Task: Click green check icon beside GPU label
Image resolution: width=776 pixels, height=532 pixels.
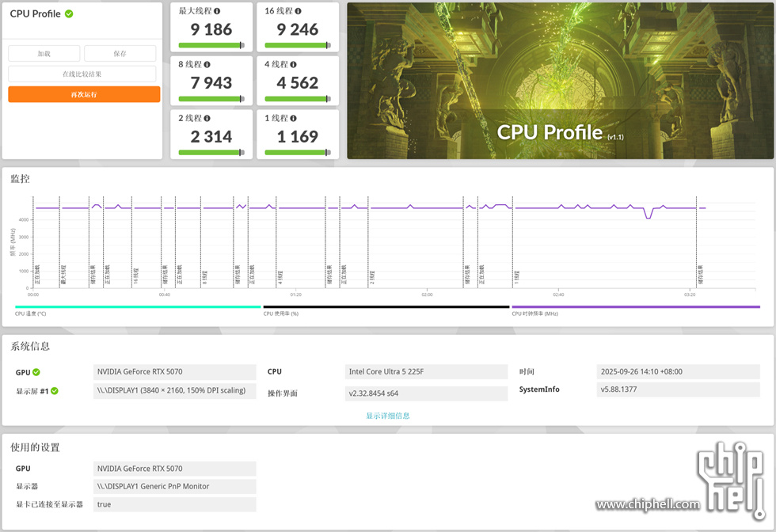Action: point(36,372)
